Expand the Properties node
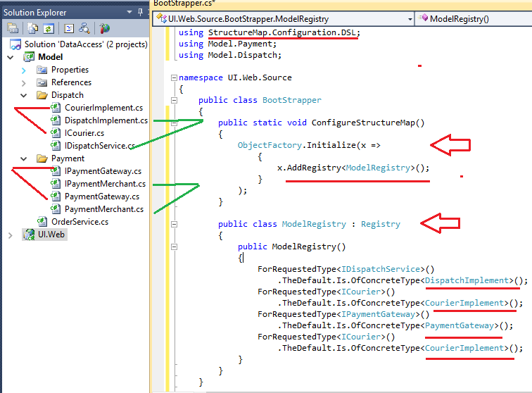Screen dimensions: 532x393 coord(23,70)
